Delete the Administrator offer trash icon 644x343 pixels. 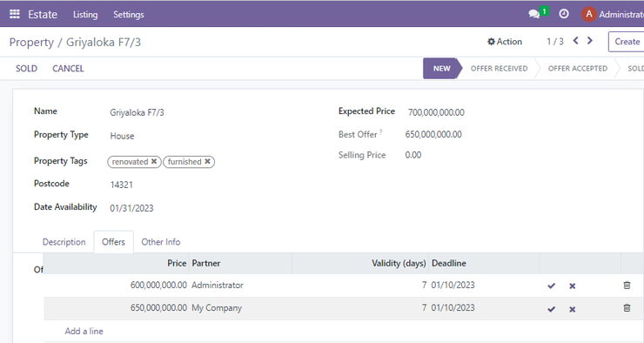[627, 285]
